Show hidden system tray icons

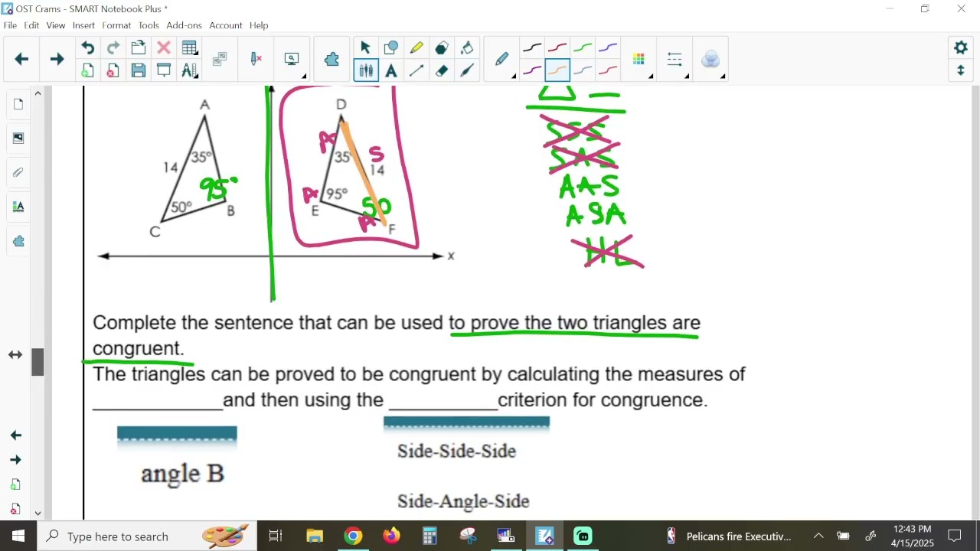[x=818, y=536]
